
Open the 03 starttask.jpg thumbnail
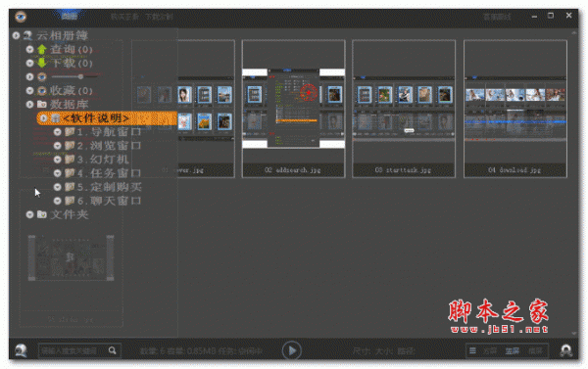[x=404, y=109]
